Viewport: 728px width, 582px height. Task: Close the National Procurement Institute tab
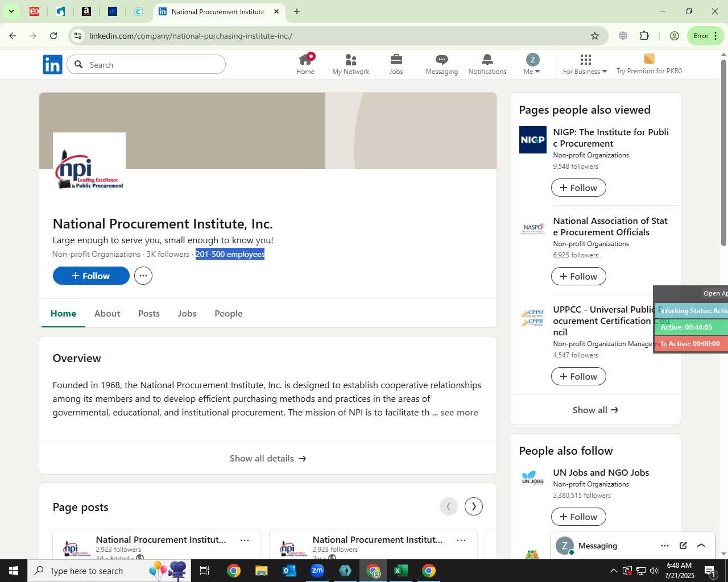276,11
